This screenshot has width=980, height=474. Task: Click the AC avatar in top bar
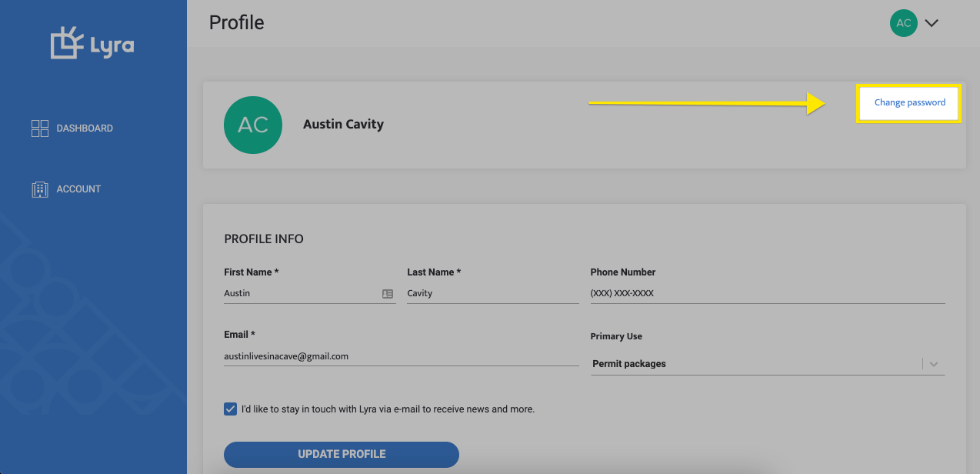(x=904, y=23)
